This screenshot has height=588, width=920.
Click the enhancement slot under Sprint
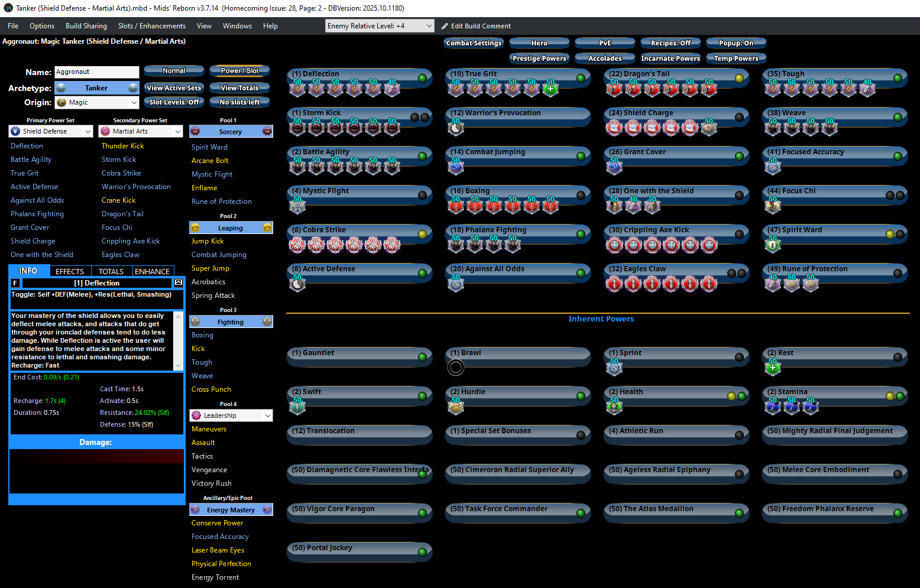tap(614, 368)
